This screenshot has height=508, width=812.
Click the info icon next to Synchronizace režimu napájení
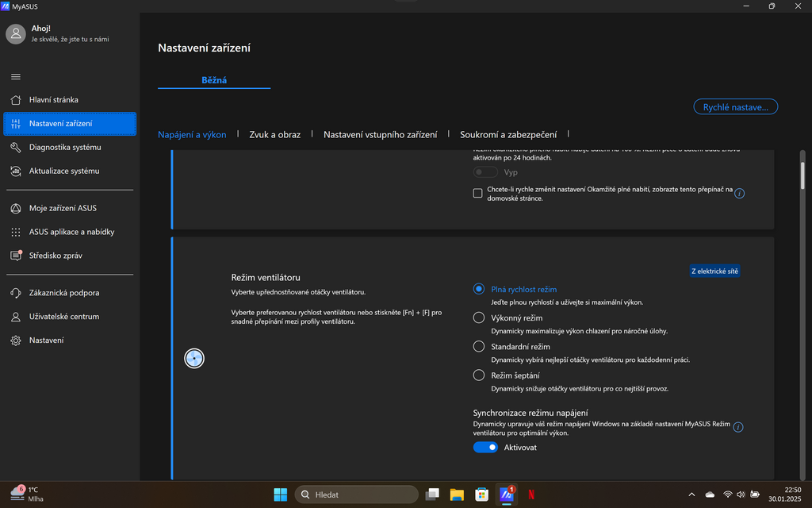coord(738,426)
